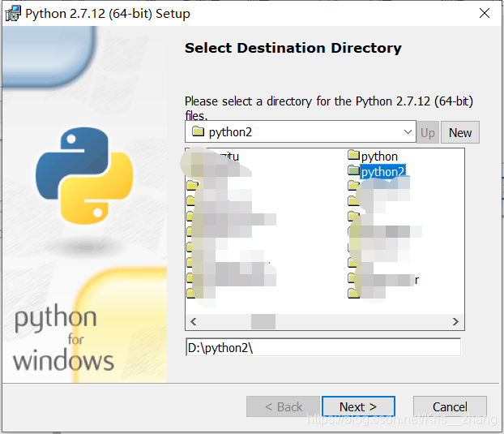Click the New folder button
The image size is (504, 434).
coord(460,132)
